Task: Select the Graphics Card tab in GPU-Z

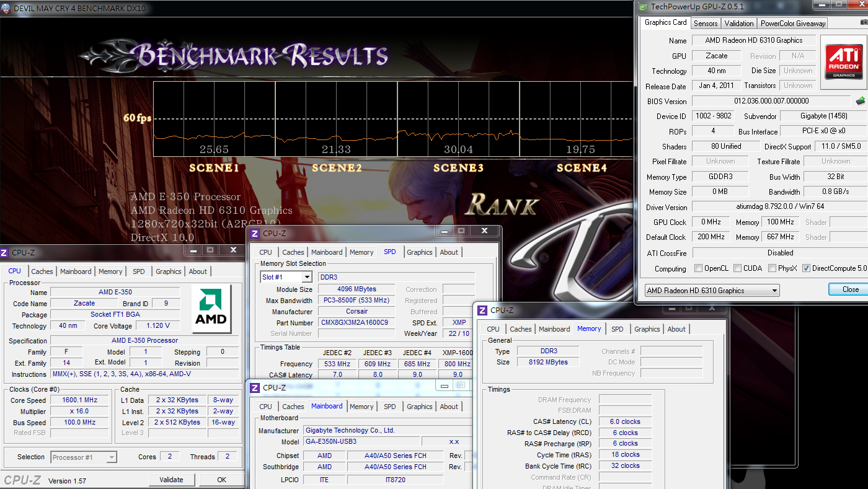Action: tap(665, 22)
